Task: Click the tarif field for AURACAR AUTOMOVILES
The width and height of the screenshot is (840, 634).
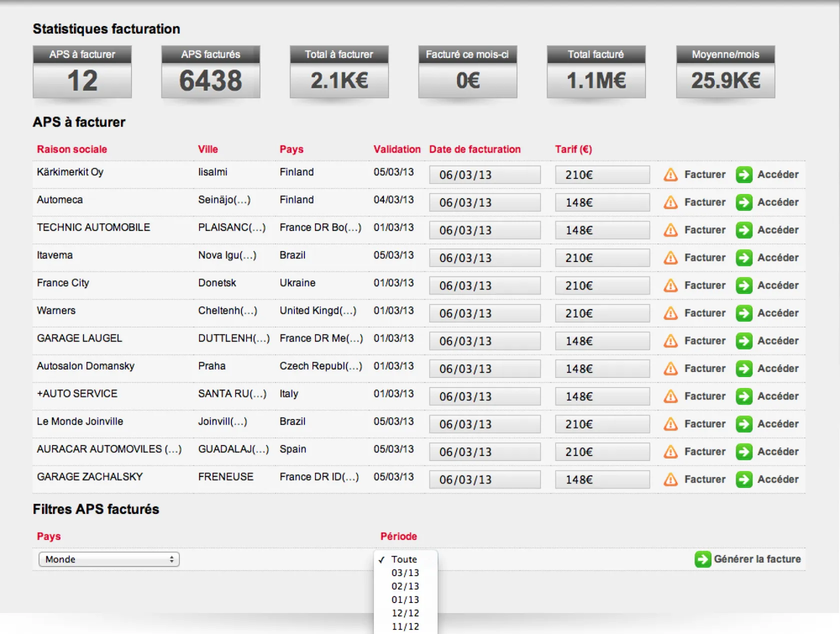Action: coord(602,452)
